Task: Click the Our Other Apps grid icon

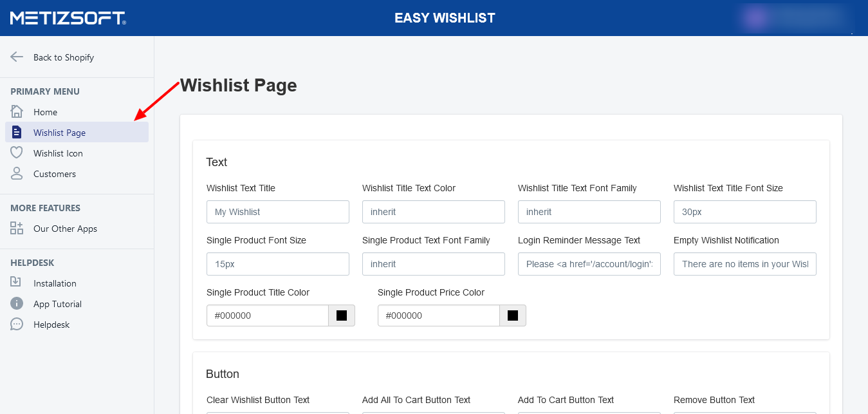Action: coord(17,229)
